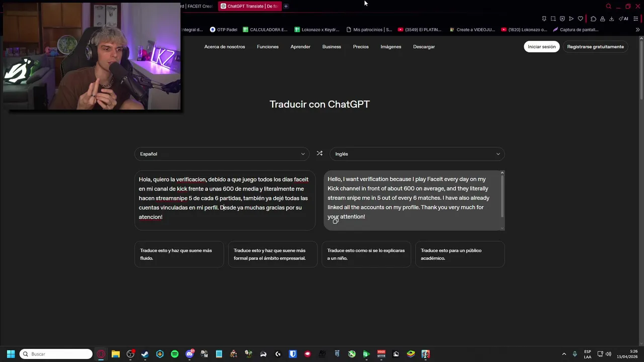Choose the formal 'ámbito empresarial' suggestion

[x=273, y=254]
